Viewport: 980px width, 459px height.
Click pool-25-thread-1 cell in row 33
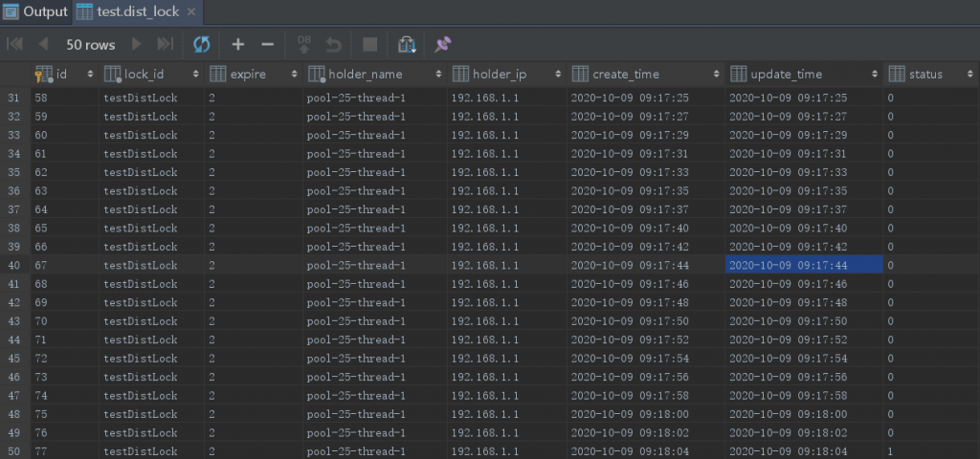pos(375,135)
